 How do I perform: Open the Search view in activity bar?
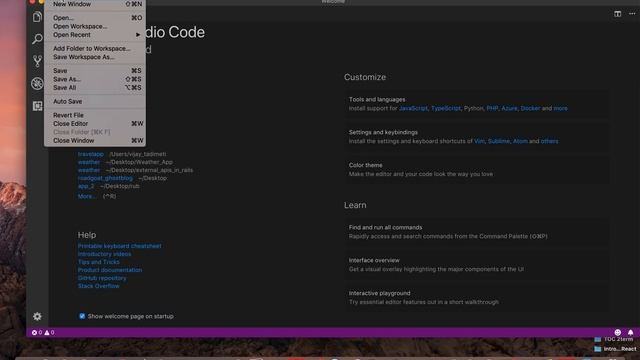(x=37, y=39)
